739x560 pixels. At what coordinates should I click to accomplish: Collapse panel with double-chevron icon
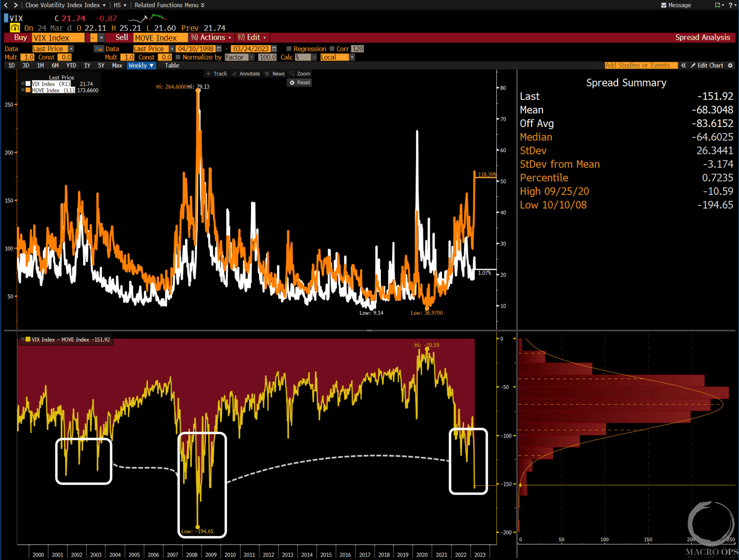point(683,65)
